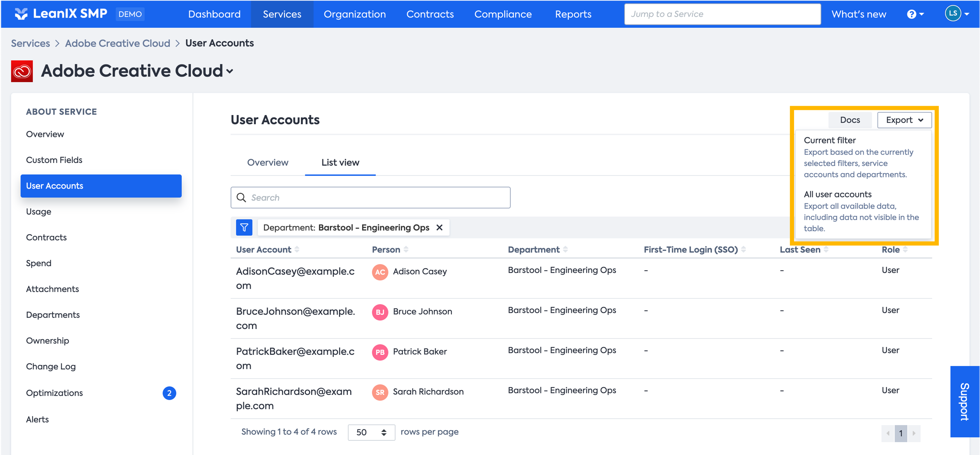Choose All user accounts export option

pos(863,211)
